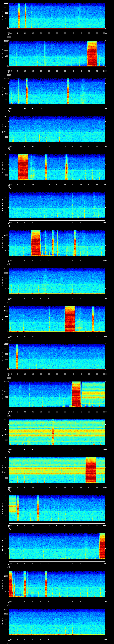The height and width of the screenshot is (644, 114).
Task: Click the 17:33:00 start time label
Action: point(9,450)
